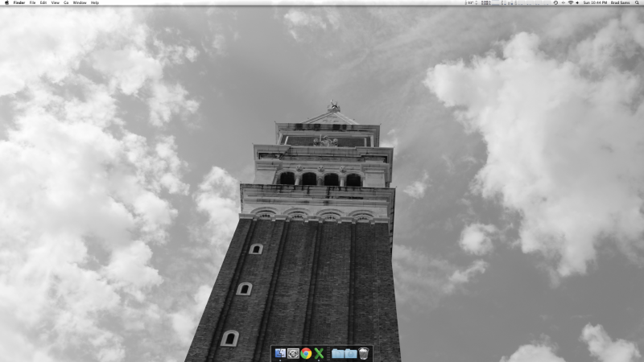
Task: Open Google Chrome from the Dock
Action: tap(306, 353)
